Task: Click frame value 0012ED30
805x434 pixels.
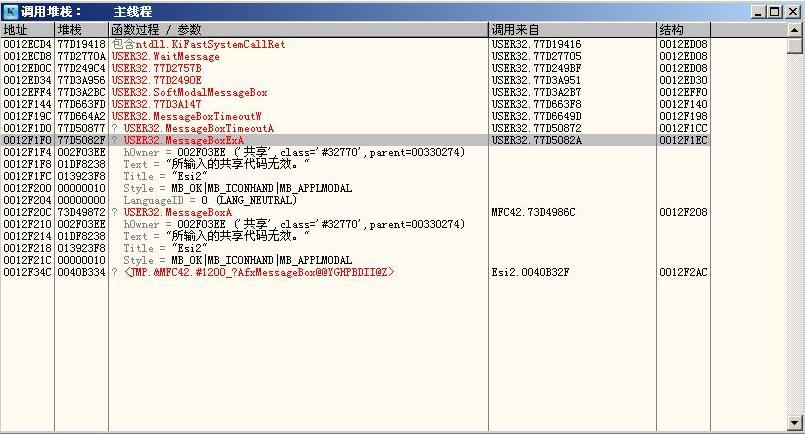Action: coord(683,80)
